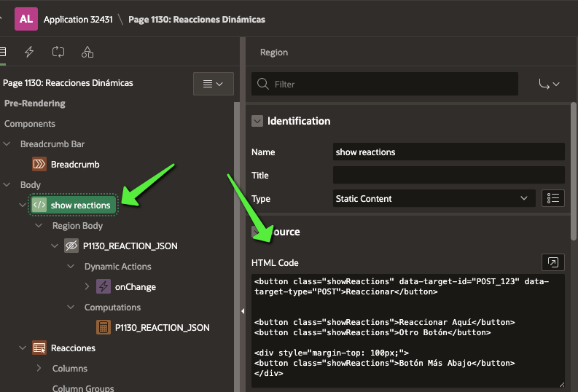Open the tree view options menu
The width and height of the screenshot is (578, 392).
click(213, 84)
